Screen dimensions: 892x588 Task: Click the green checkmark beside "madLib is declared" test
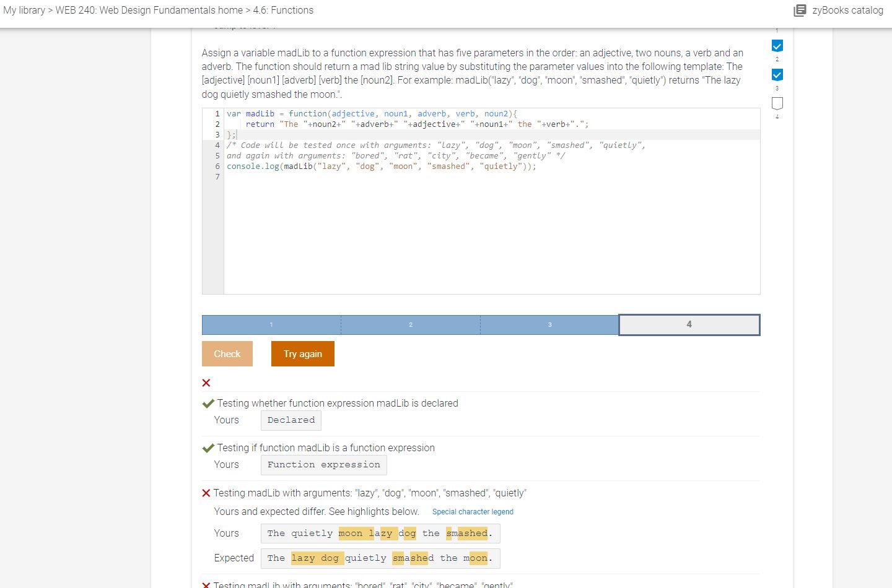point(208,403)
